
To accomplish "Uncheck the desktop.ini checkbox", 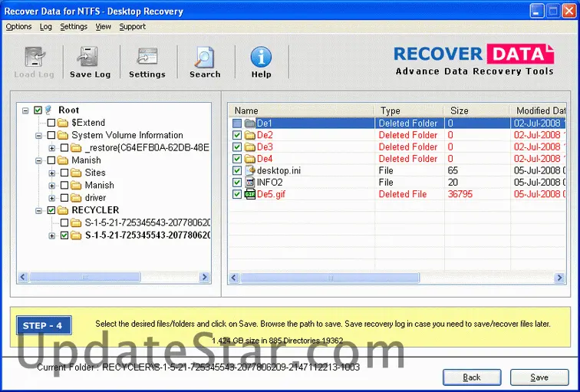I will pos(237,170).
